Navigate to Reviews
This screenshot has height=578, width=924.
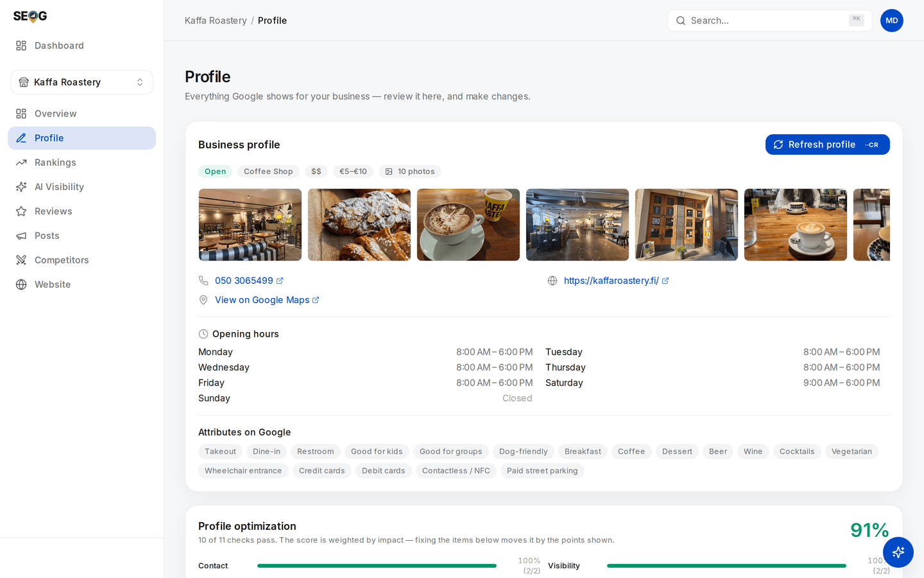[x=81, y=211]
